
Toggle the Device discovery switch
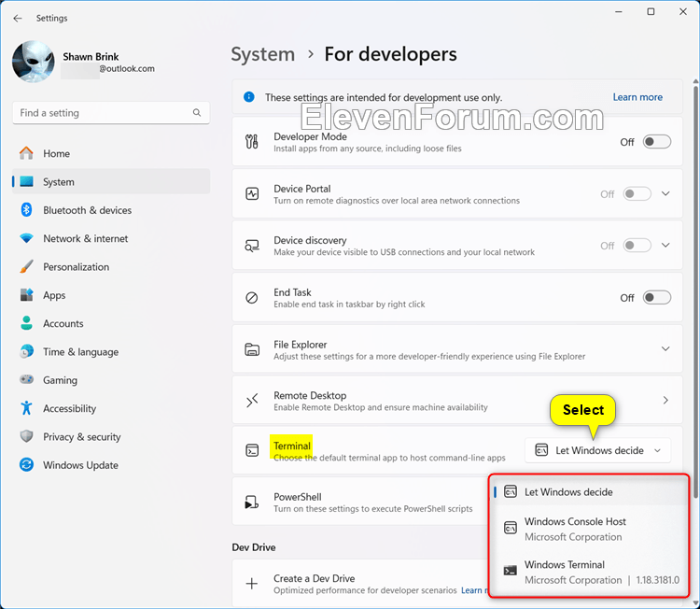pos(637,246)
